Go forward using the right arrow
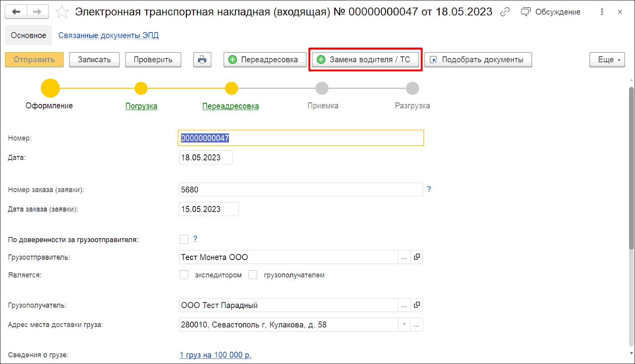This screenshot has height=364, width=635. point(38,12)
